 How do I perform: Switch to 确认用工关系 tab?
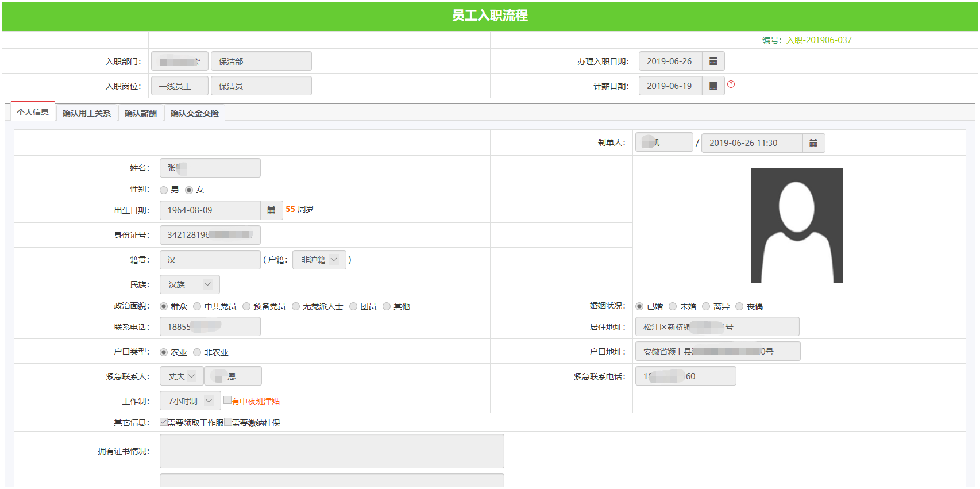click(87, 113)
